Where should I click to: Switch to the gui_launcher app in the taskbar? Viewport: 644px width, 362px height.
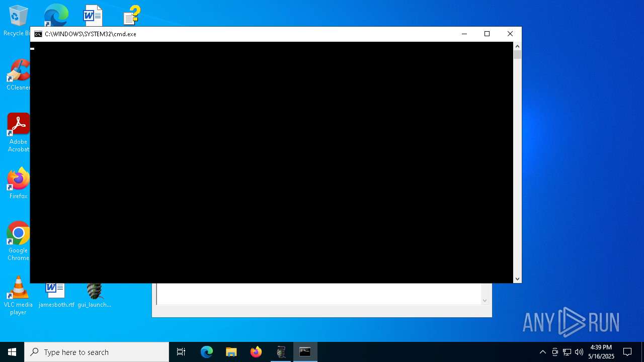click(281, 352)
